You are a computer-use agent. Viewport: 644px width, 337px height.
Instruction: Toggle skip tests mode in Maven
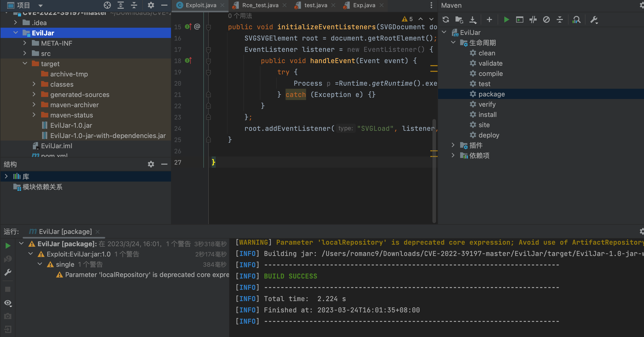click(546, 20)
